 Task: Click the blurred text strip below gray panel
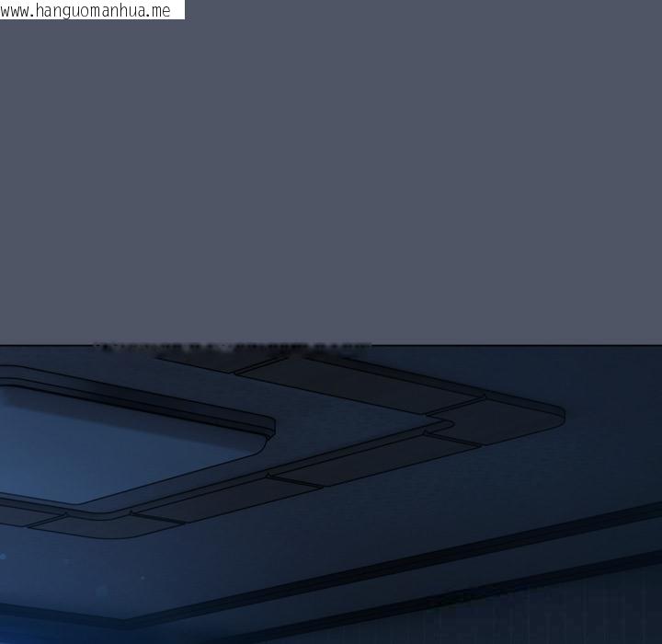pyautogui.click(x=232, y=349)
